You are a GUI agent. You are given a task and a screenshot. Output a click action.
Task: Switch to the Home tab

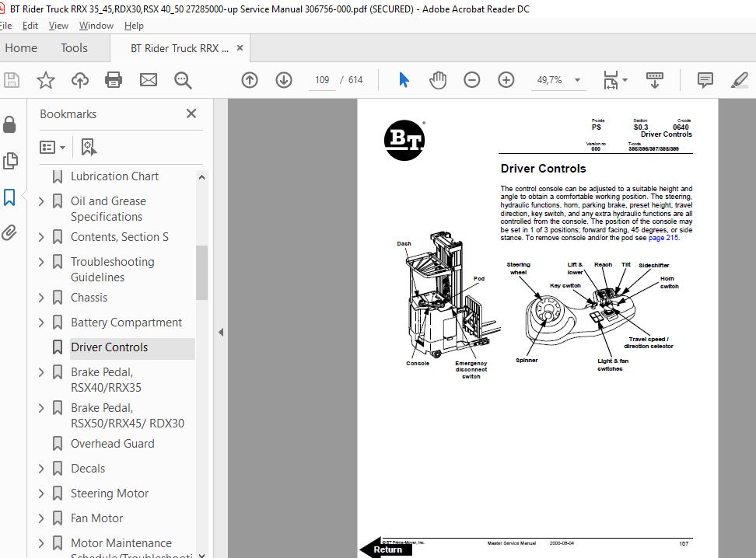(21, 47)
